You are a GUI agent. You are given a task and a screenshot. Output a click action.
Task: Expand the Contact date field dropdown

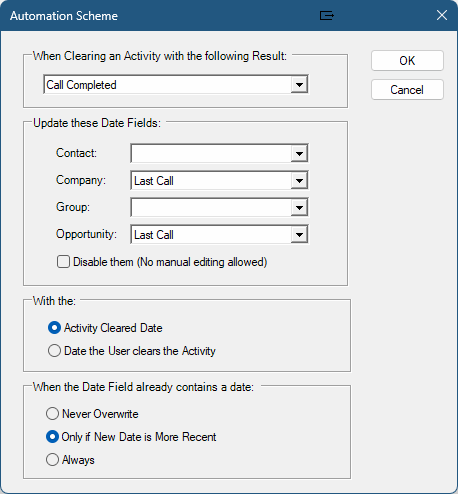pos(299,154)
